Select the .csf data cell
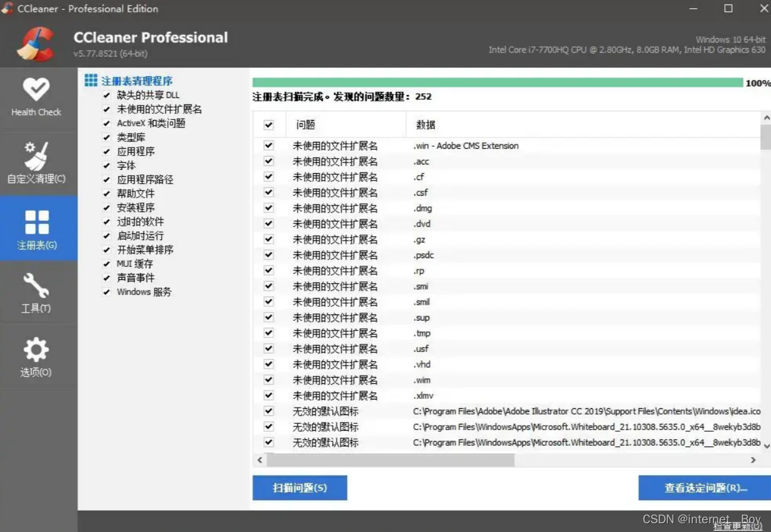771x532 pixels. pyautogui.click(x=420, y=193)
